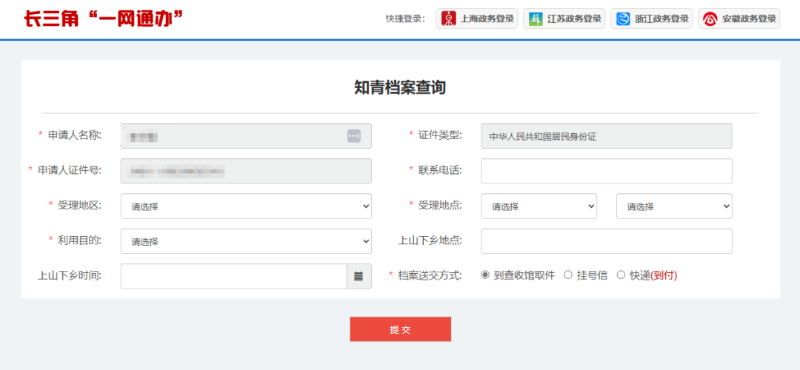Open the first 受理地点 dropdown
Screen dimensions: 800x370
[x=539, y=206]
